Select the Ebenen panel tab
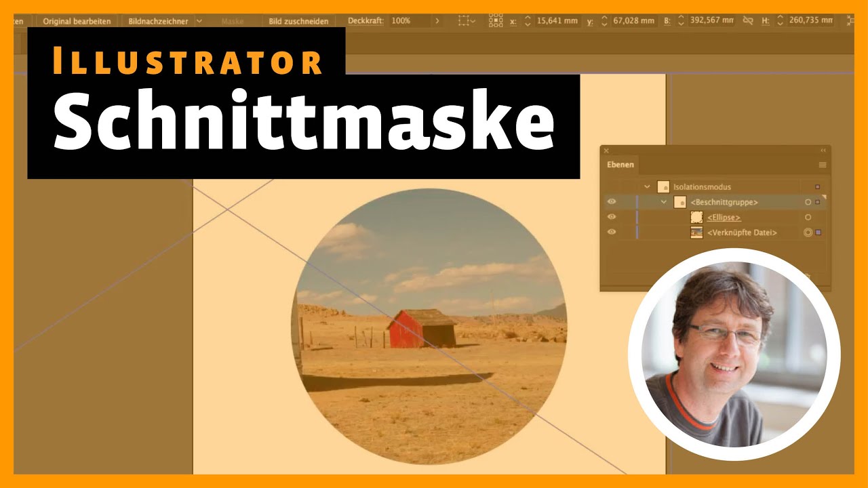This screenshot has width=868, height=488. 620,165
